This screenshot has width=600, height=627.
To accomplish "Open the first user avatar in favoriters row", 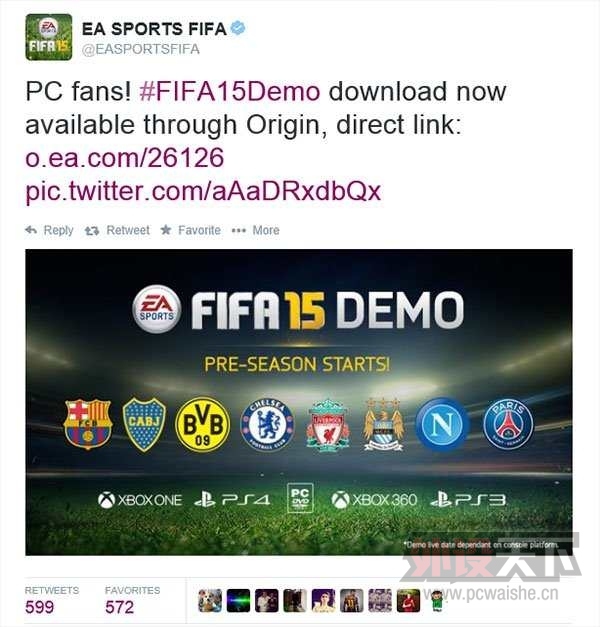I will [x=210, y=601].
